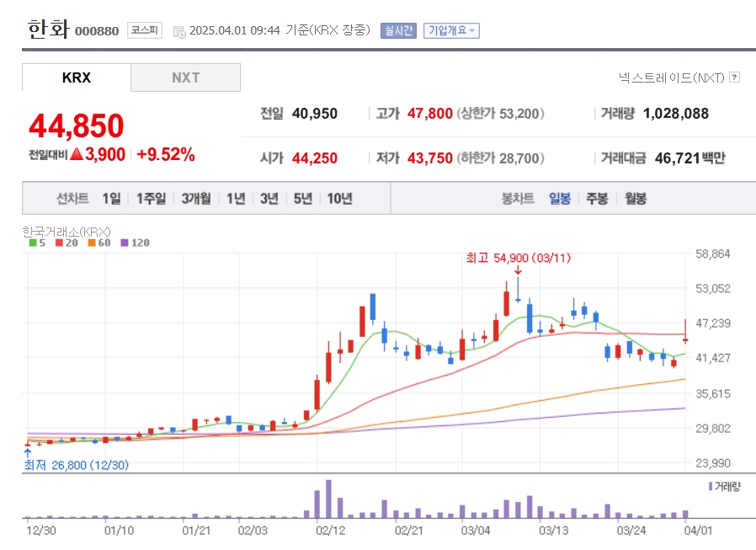
Task: Click the purple 120-day moving average legend
Action: tap(135, 243)
